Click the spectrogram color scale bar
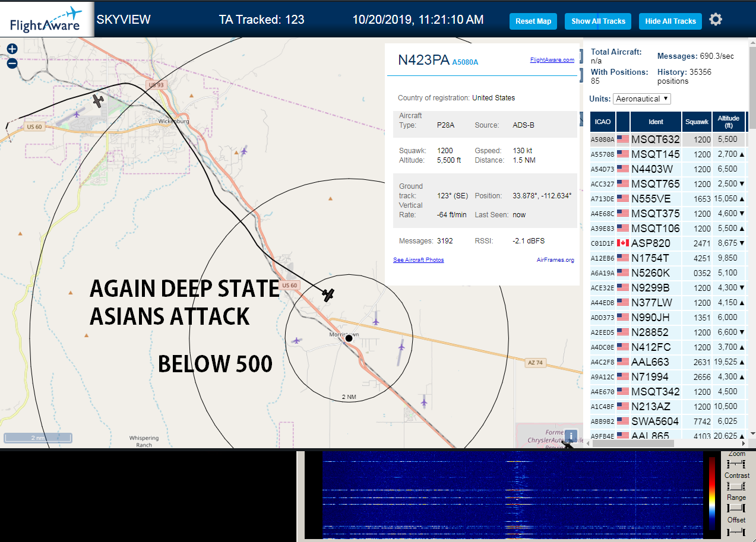This screenshot has height=542, width=756. click(712, 493)
